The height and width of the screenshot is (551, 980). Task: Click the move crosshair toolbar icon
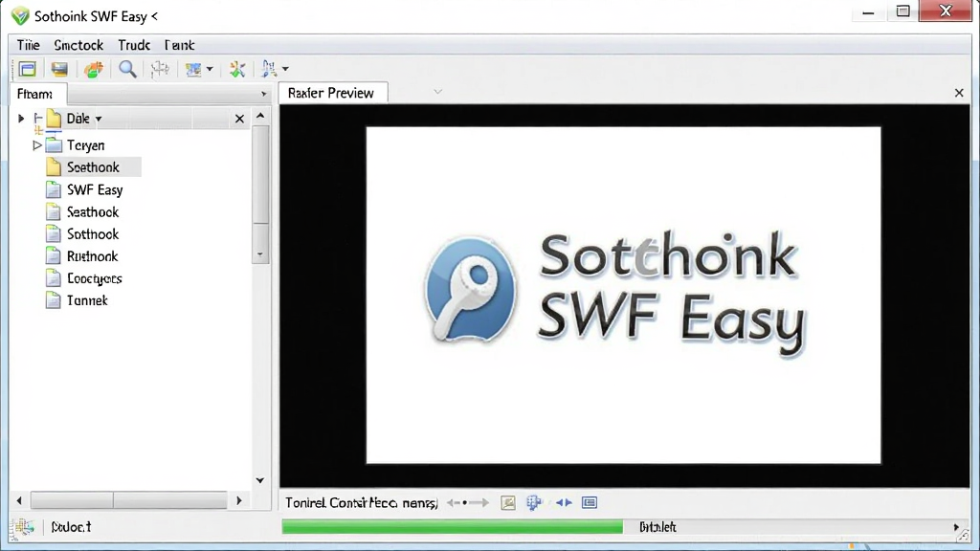160,69
